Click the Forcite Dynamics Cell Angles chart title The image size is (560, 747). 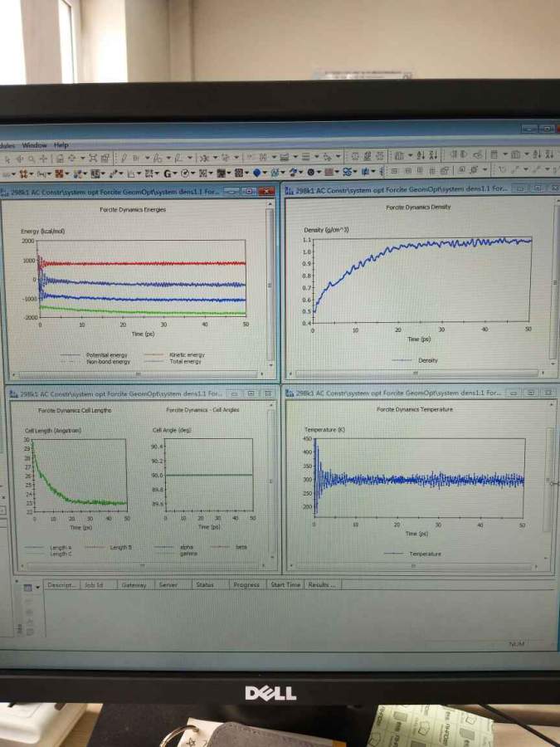point(202,410)
